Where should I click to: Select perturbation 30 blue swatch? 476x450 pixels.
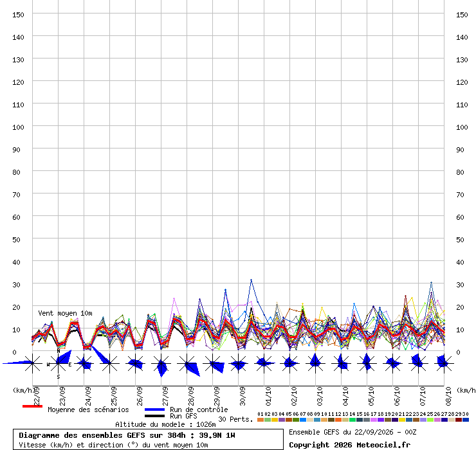point(466,420)
